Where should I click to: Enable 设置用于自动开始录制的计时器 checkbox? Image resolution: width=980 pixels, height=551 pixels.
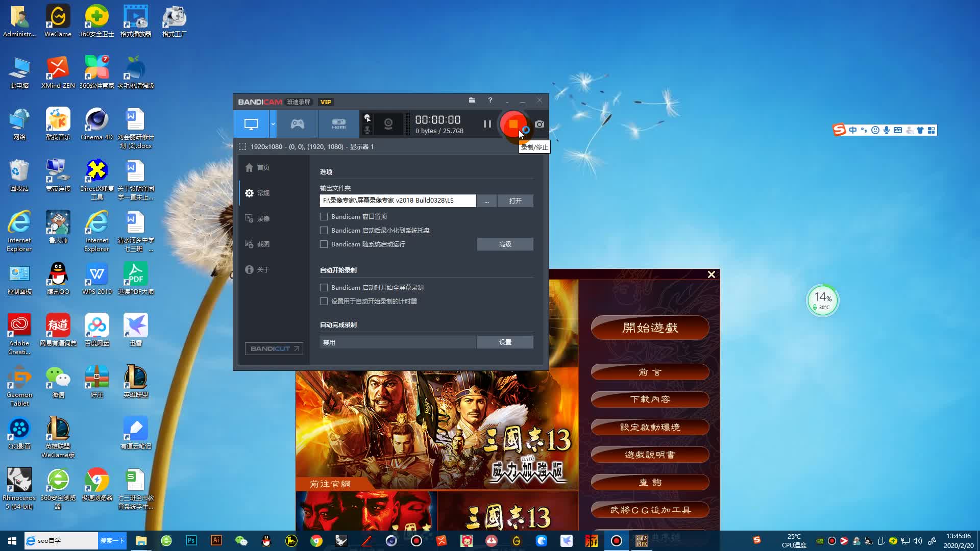coord(324,302)
